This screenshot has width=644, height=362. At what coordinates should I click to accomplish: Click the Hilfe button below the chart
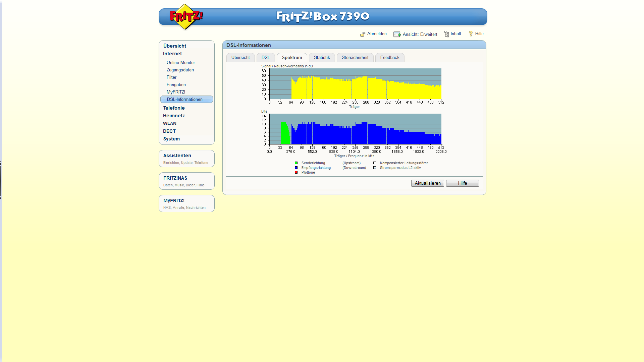tap(463, 183)
